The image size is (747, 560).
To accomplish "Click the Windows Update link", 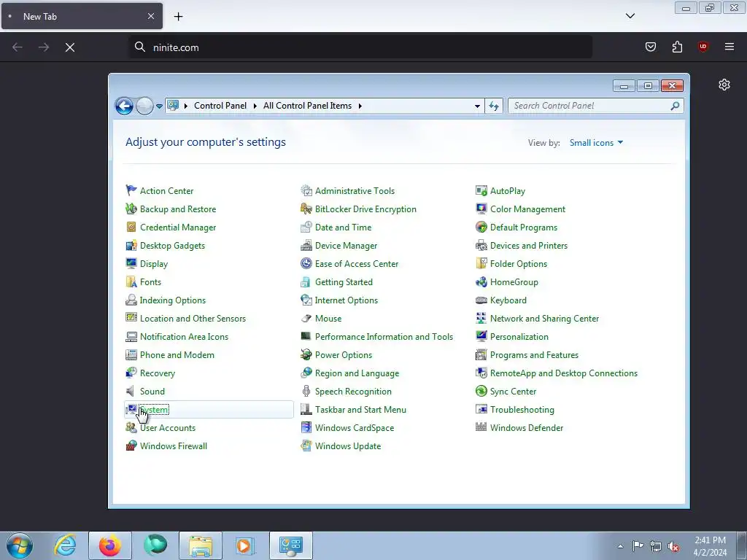I will click(348, 446).
